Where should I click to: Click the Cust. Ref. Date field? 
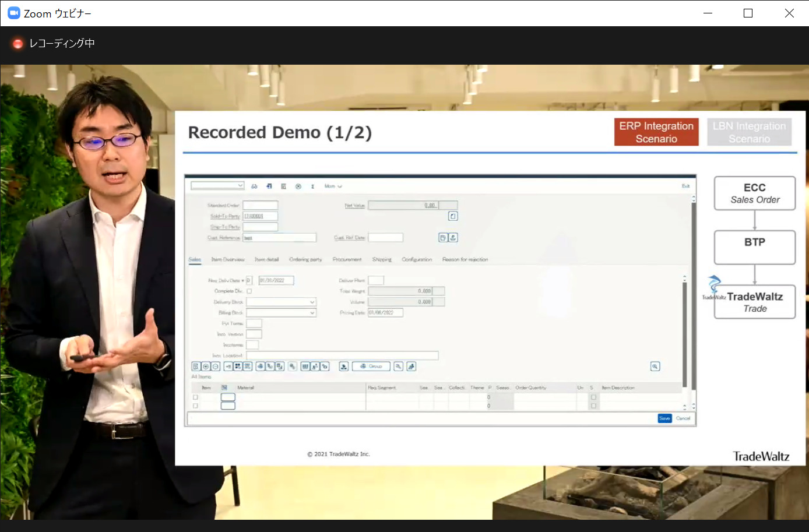(385, 238)
